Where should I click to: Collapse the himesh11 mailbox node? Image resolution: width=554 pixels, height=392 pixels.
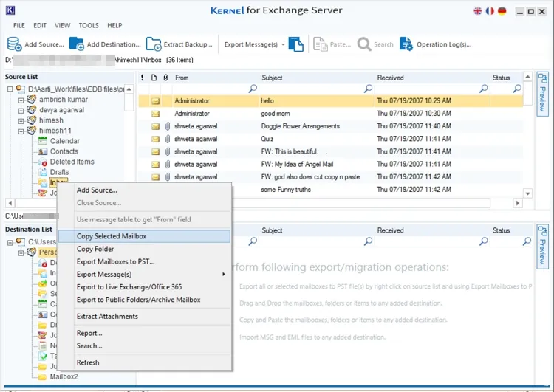(21, 131)
